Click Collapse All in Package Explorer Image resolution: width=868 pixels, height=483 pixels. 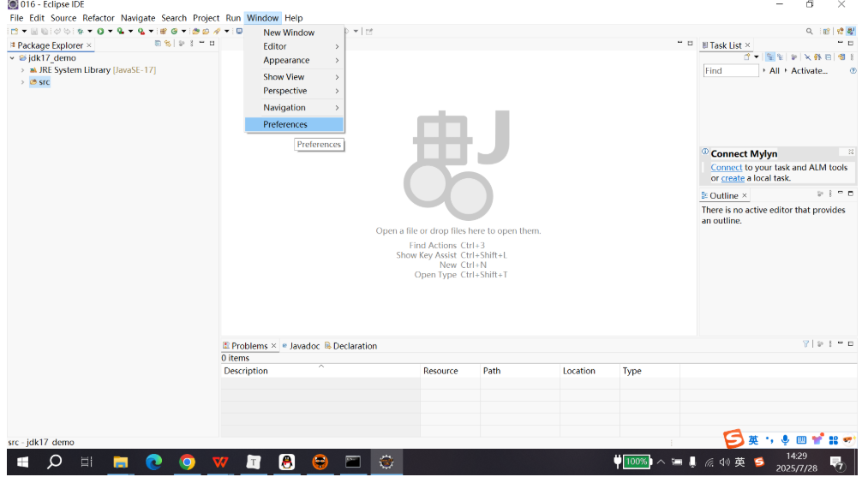(158, 43)
